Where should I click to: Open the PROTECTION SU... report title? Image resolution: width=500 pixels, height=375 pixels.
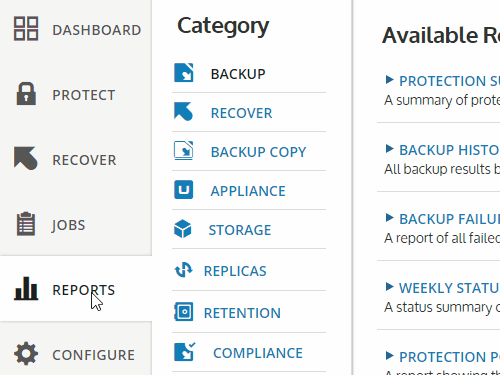pyautogui.click(x=449, y=81)
